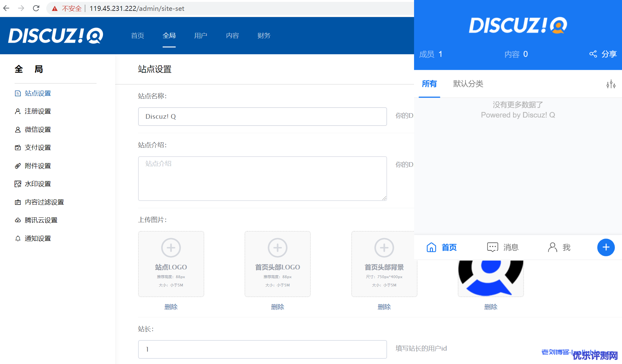Click the blue plus compose button

[606, 247]
